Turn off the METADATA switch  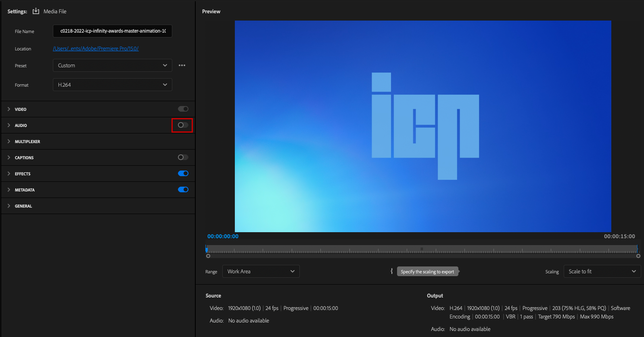click(x=183, y=189)
